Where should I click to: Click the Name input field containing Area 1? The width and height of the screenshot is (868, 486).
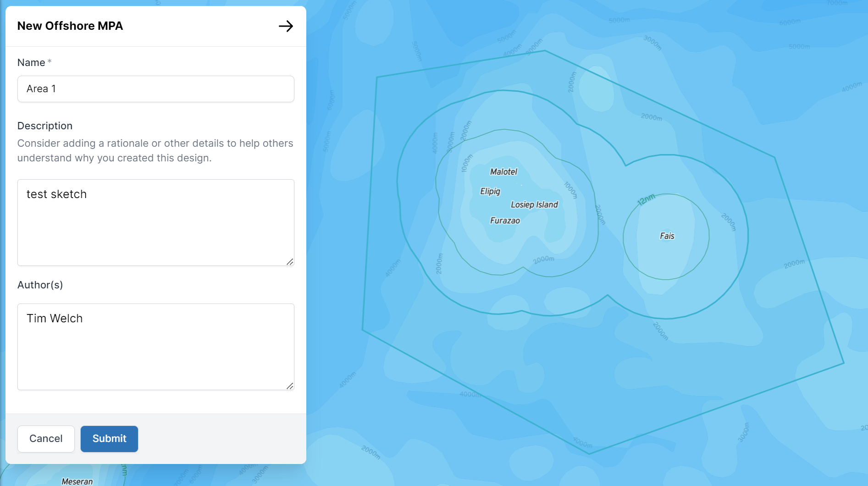[x=156, y=89]
